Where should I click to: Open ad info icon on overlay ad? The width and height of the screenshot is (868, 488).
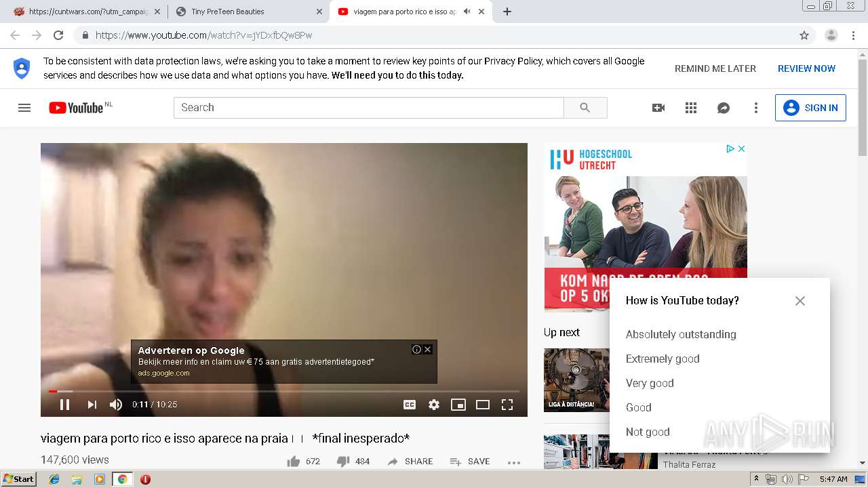tap(416, 350)
